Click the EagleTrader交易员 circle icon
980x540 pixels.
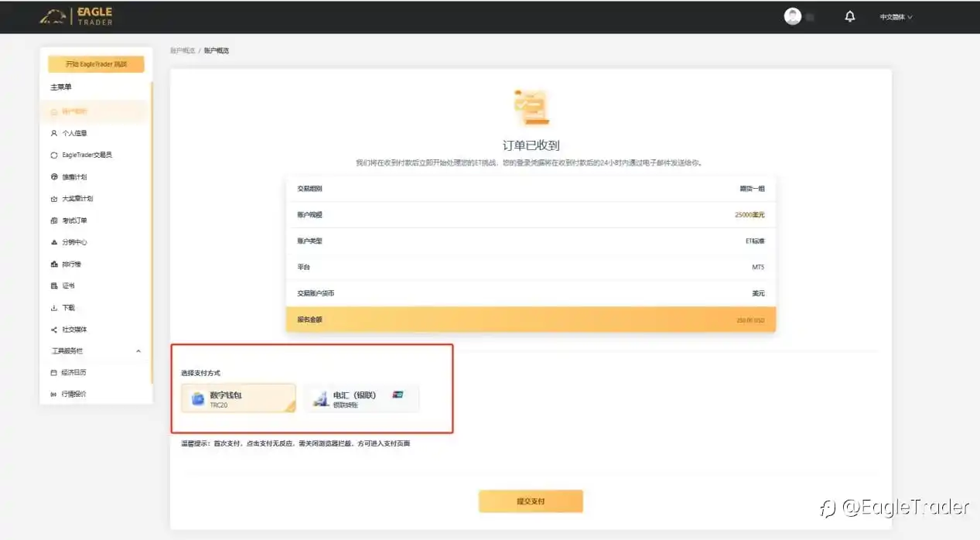pyautogui.click(x=54, y=155)
